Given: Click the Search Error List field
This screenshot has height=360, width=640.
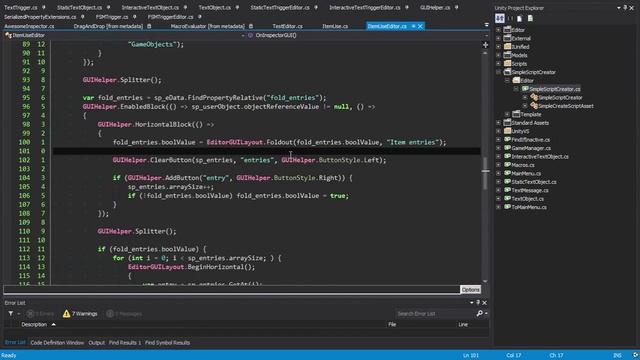Looking at the screenshot, I should coord(435,313).
